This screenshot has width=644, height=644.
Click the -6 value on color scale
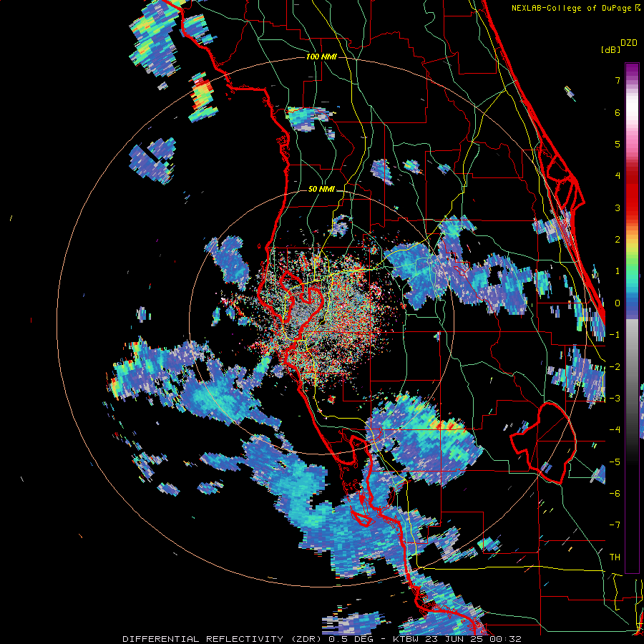tap(615, 494)
